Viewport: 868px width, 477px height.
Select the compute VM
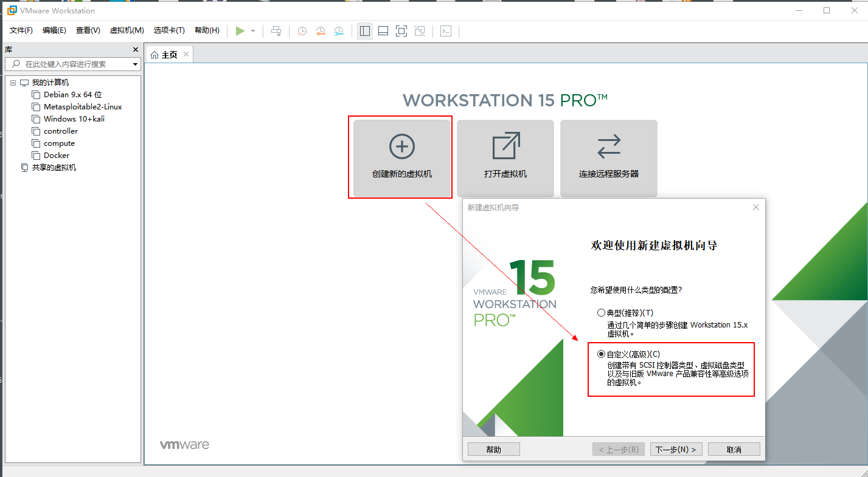pos(59,143)
